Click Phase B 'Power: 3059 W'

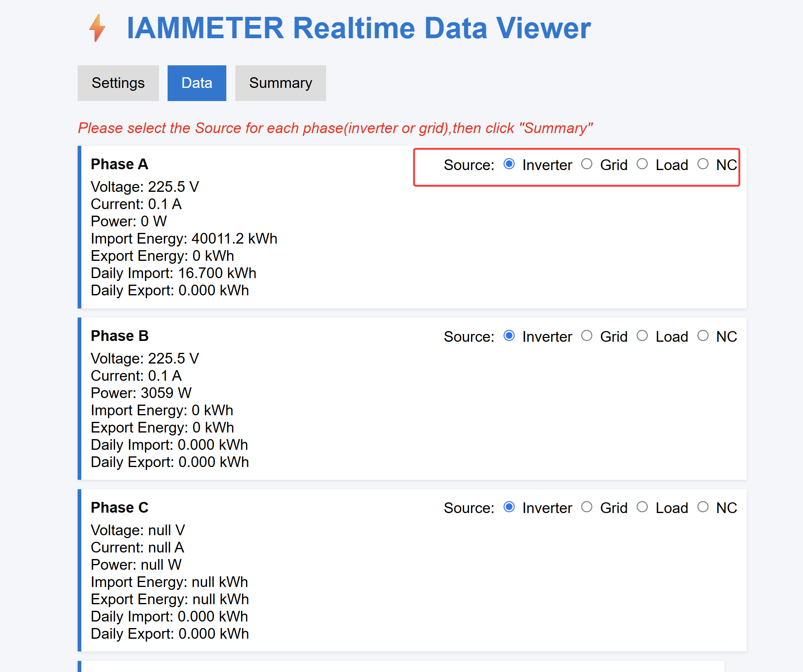coord(141,393)
